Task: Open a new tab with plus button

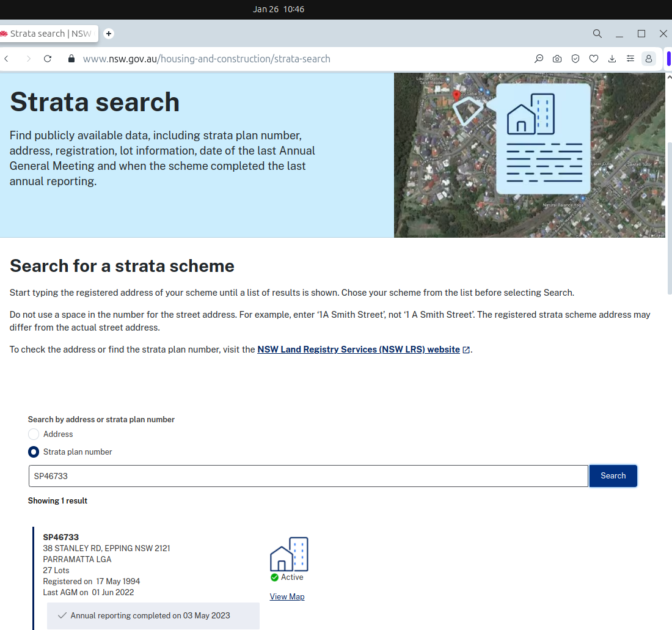Action: click(x=109, y=34)
